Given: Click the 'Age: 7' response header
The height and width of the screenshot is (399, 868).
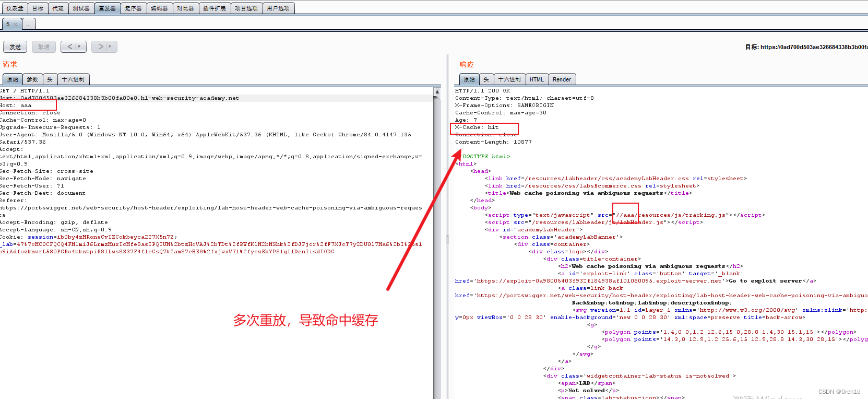Looking at the screenshot, I should coord(466,120).
